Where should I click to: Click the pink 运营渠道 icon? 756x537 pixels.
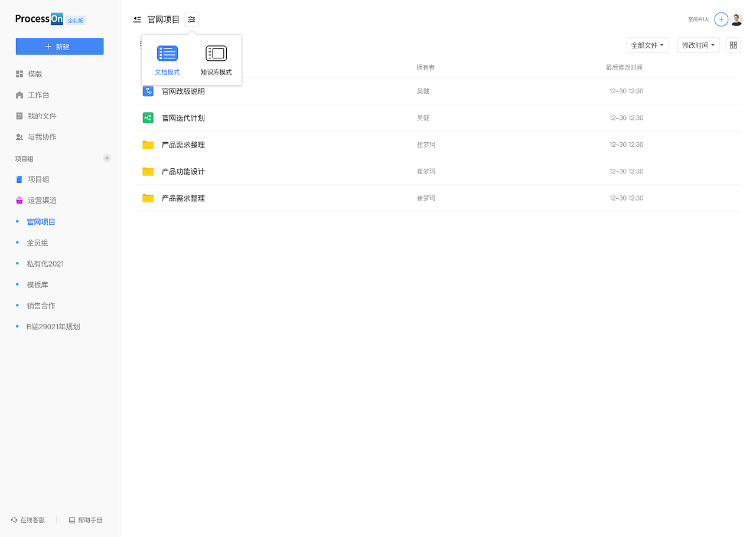point(19,201)
